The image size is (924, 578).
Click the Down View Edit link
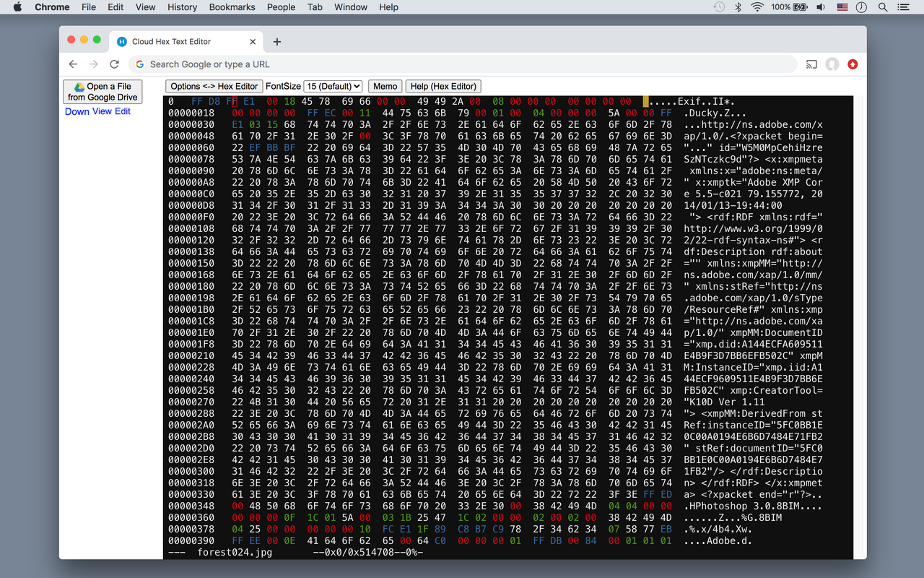click(x=97, y=111)
